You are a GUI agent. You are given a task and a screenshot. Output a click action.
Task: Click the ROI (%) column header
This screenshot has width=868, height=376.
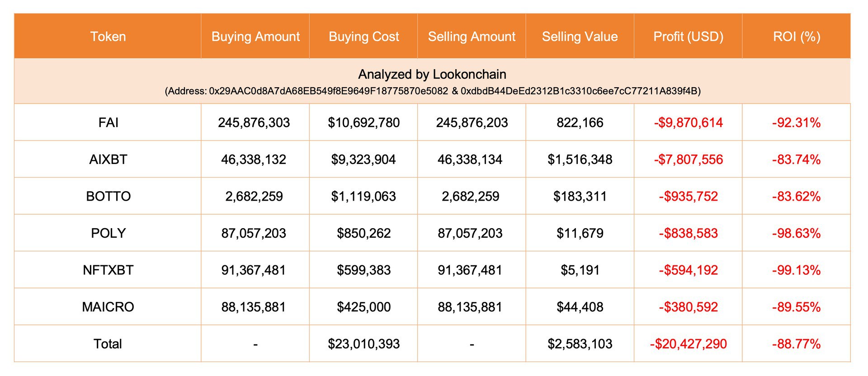pyautogui.click(x=797, y=37)
